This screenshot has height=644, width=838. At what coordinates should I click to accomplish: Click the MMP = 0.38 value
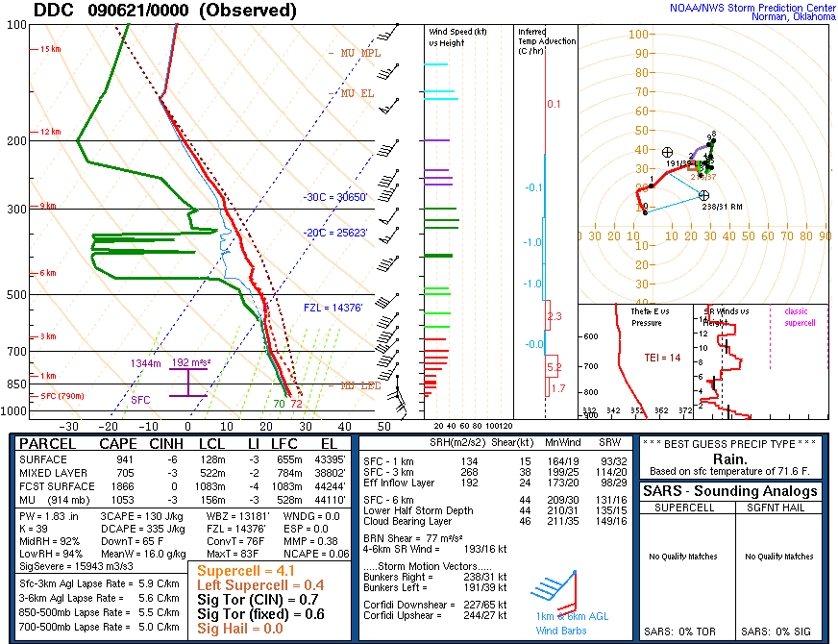click(x=310, y=541)
